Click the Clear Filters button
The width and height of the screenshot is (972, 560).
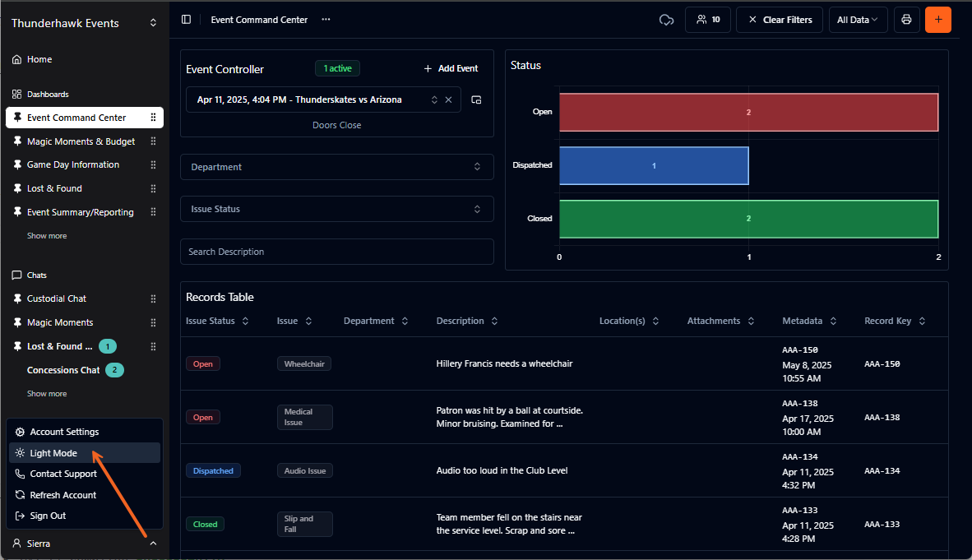pos(779,19)
